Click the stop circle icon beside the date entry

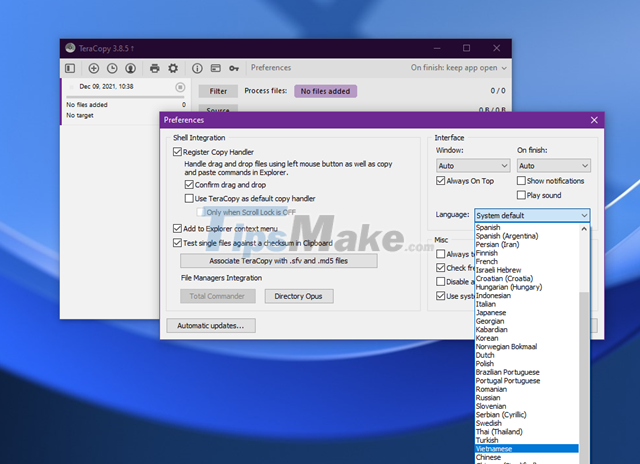180,87
